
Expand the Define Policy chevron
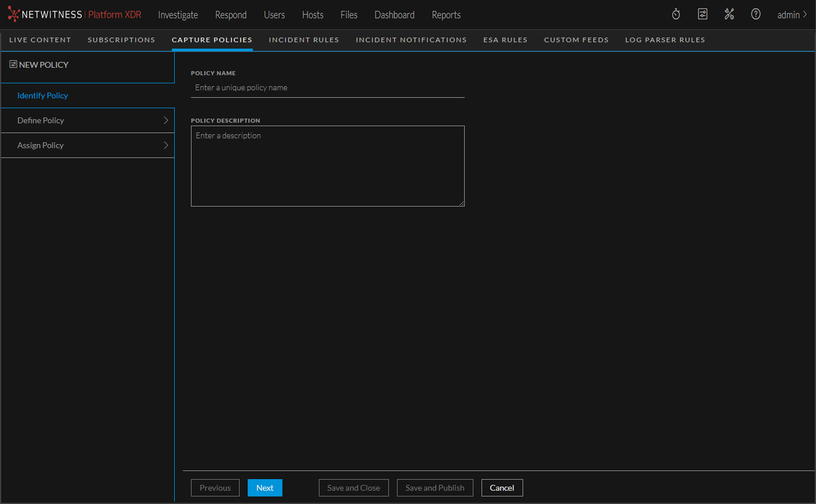click(166, 120)
